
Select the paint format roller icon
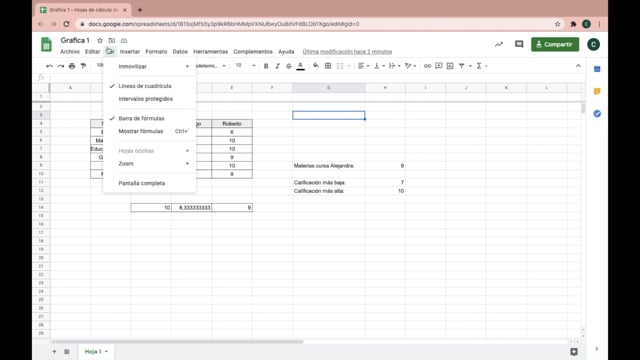83,66
